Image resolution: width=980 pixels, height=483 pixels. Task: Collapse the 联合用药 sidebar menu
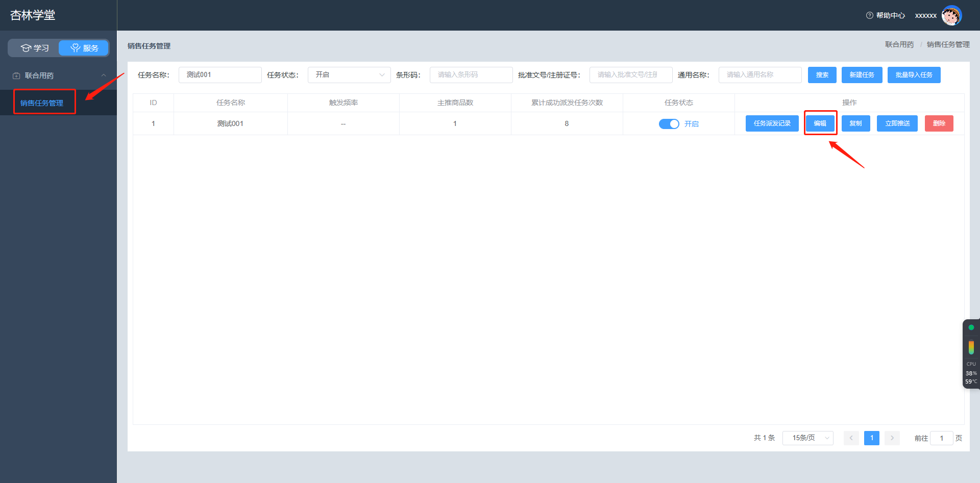(59, 75)
